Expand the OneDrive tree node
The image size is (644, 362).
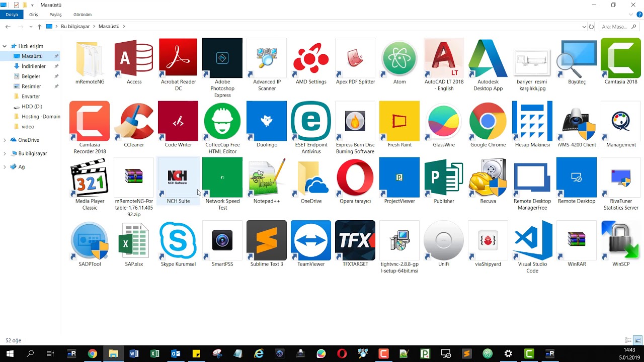[5, 140]
